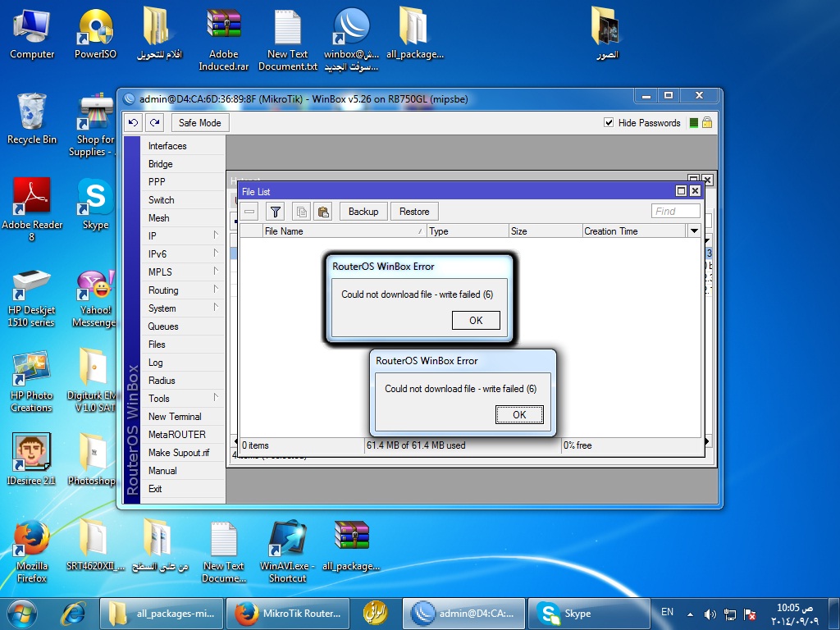840x630 pixels.
Task: Select the Adobe Induced.rar archive icon
Action: pos(224,40)
